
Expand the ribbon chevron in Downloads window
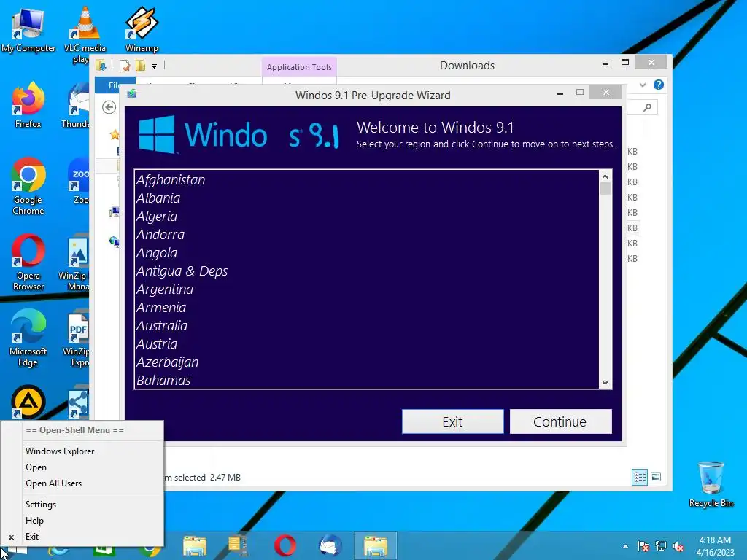click(x=643, y=85)
